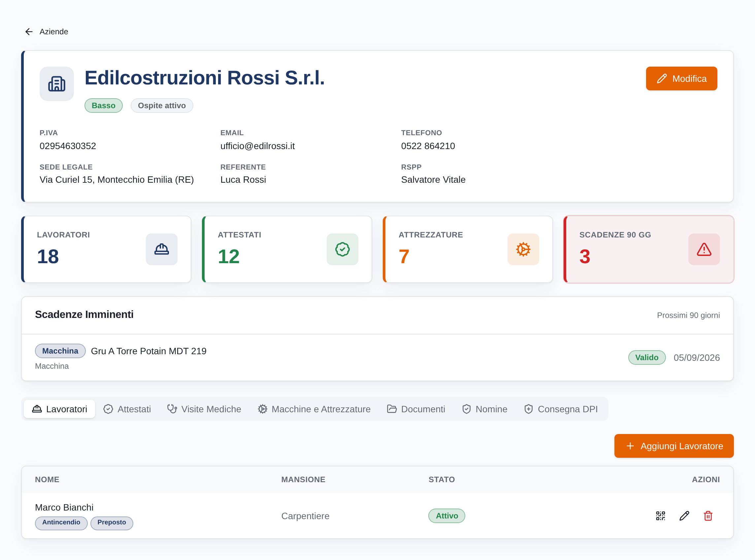Select the Lavoratori tab
The image size is (755, 560).
click(x=59, y=409)
